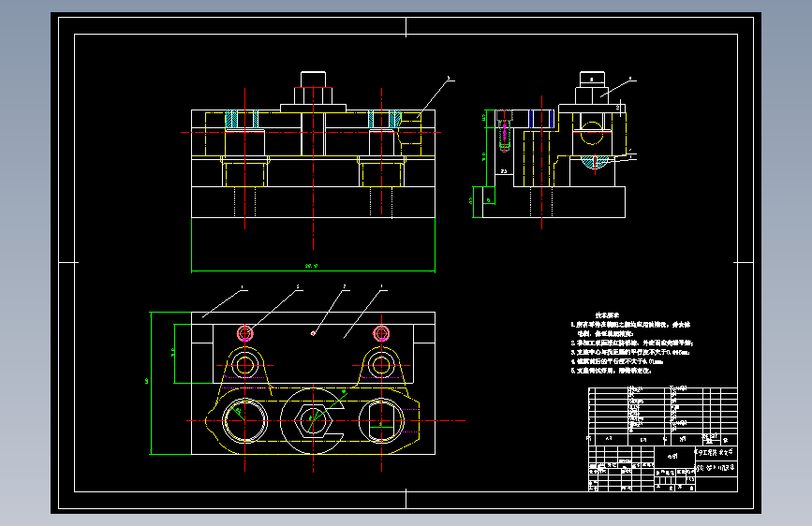The height and width of the screenshot is (526, 812).
Task: Pick the right pink locating pin circle
Action: 381,333
